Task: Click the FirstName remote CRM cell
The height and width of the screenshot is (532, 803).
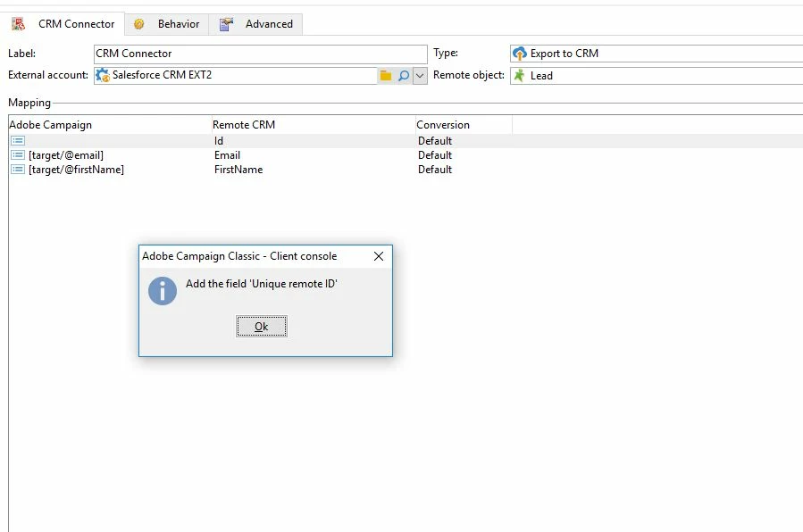Action: (x=238, y=170)
